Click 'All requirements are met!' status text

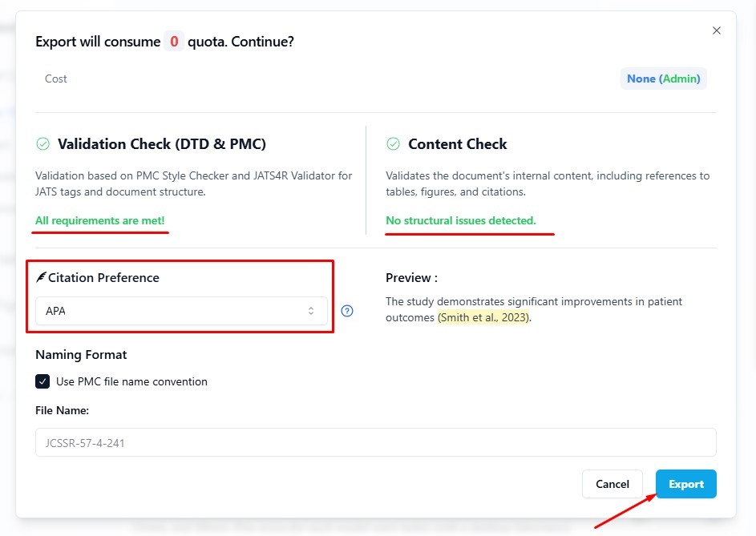pos(99,220)
